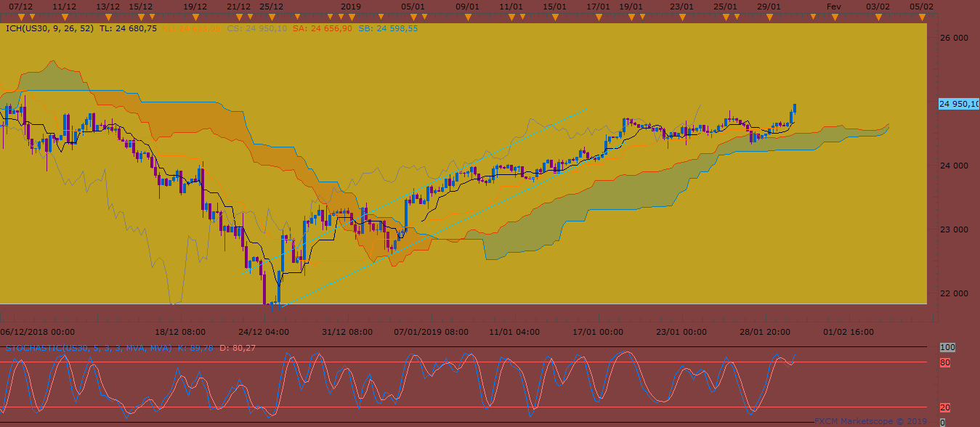Click the Fev month label
The width and height of the screenshot is (980, 427).
coord(834,6)
